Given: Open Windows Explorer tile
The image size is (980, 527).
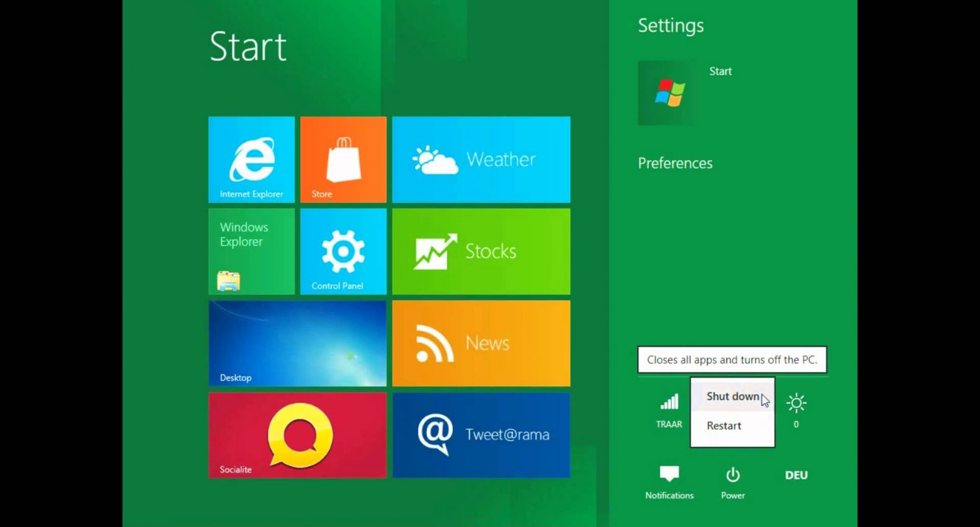Looking at the screenshot, I should coord(251,251).
